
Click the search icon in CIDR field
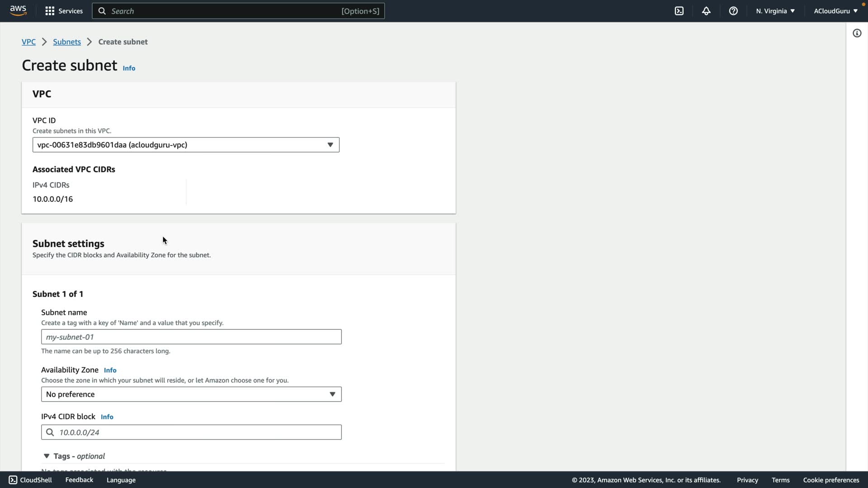pyautogui.click(x=50, y=432)
